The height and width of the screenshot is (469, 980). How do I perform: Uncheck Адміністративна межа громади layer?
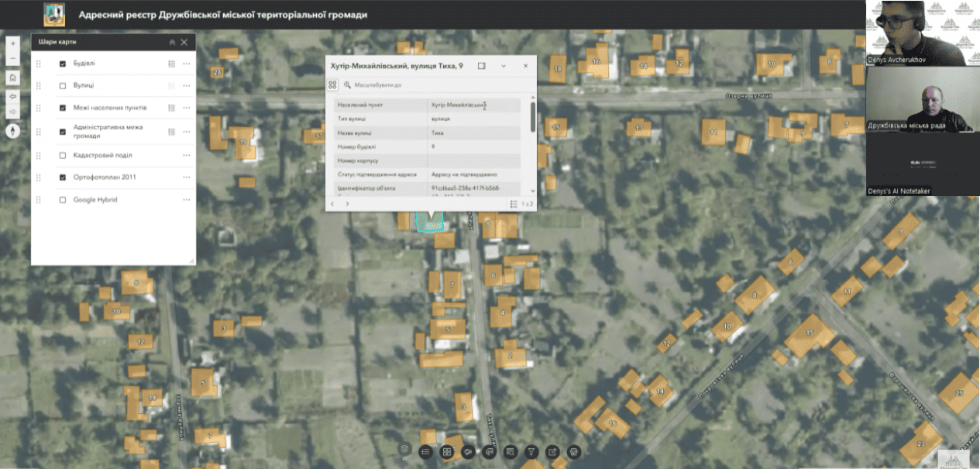pos(63,132)
